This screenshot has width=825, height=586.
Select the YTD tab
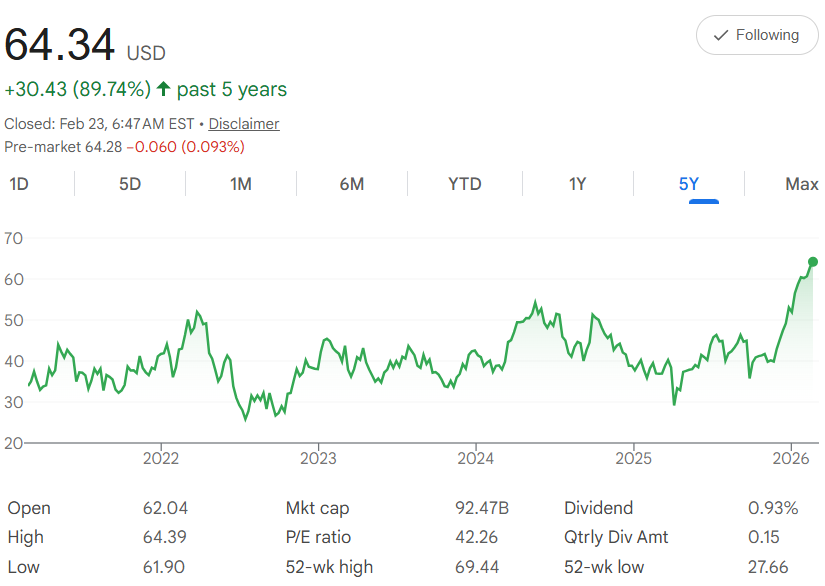click(x=464, y=184)
